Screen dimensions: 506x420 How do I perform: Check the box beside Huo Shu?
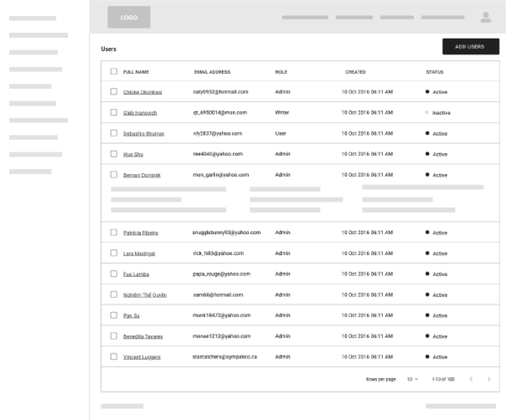pos(113,154)
